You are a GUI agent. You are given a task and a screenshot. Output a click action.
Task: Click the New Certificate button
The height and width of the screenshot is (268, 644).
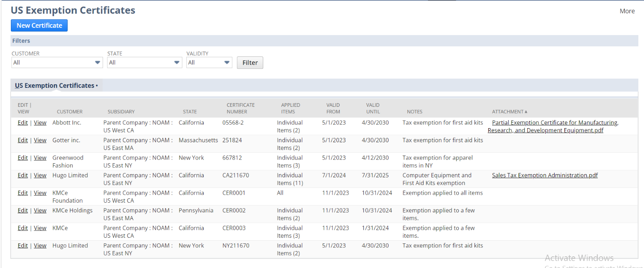(x=39, y=25)
